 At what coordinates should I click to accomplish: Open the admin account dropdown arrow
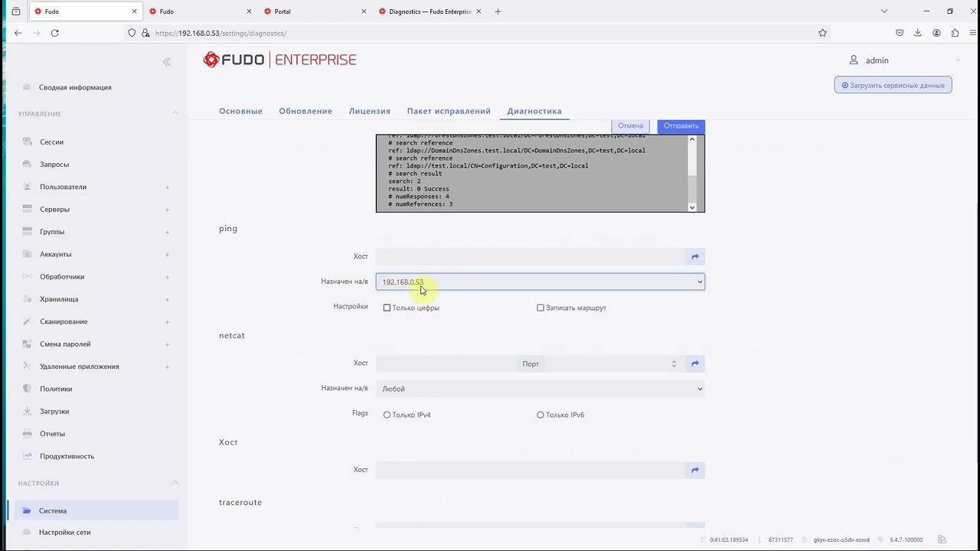(x=958, y=60)
